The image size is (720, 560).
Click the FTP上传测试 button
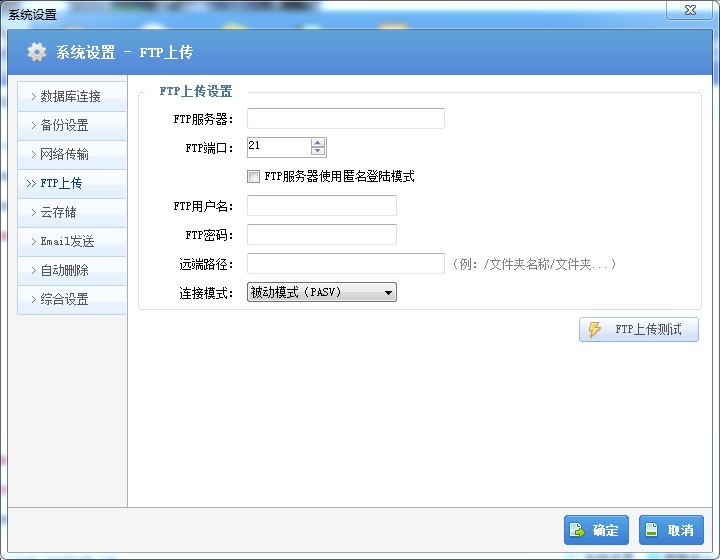coord(639,329)
